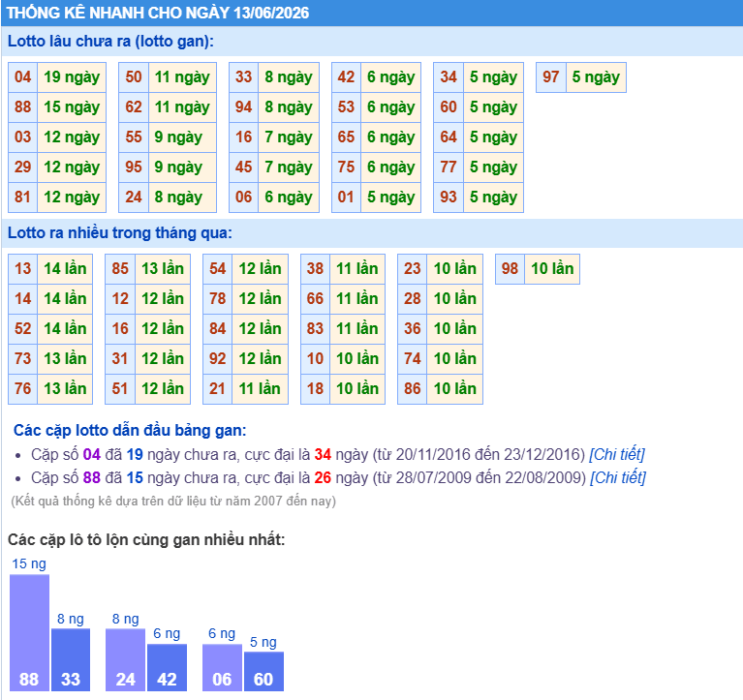Select number 16 with 7 ngày

tap(243, 137)
